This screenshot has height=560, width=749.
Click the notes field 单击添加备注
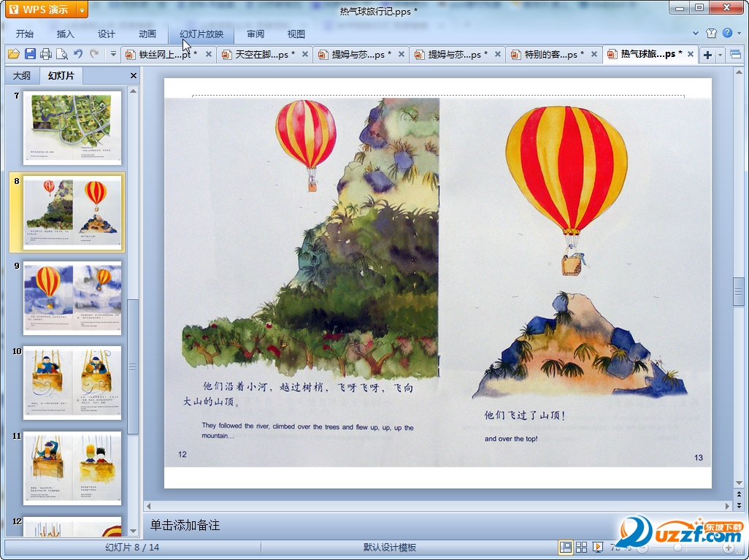pos(185,525)
